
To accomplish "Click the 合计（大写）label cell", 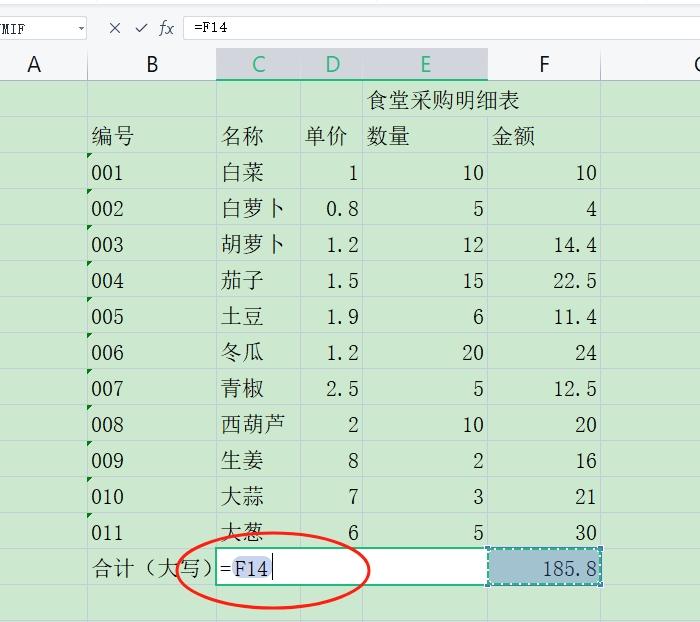I will pyautogui.click(x=152, y=567).
